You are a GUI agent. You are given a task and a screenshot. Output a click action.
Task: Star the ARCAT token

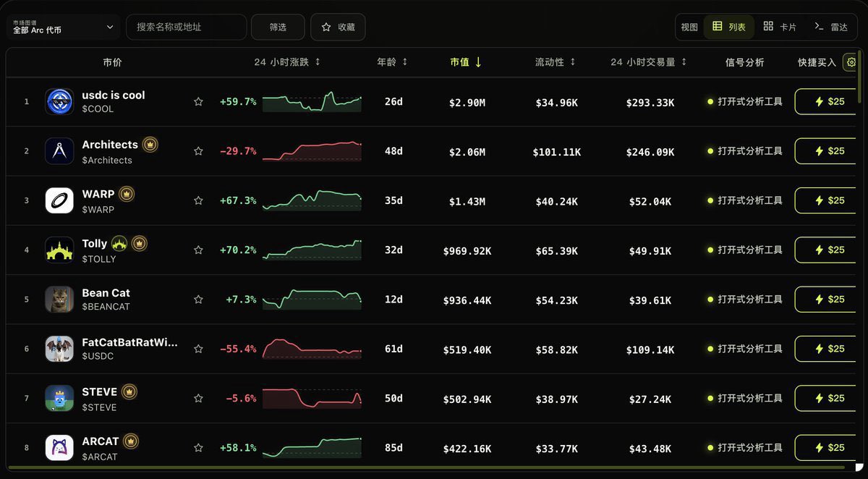pos(198,448)
